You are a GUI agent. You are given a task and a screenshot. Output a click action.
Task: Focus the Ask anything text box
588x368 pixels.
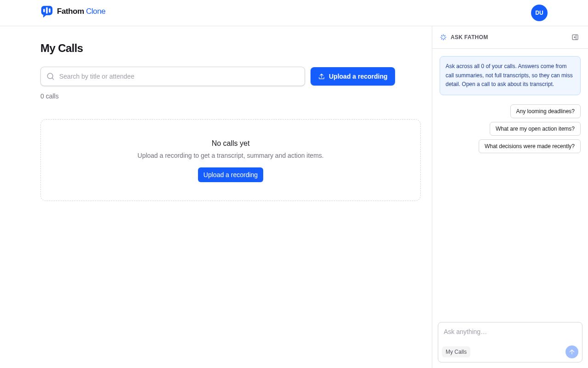coord(510,332)
